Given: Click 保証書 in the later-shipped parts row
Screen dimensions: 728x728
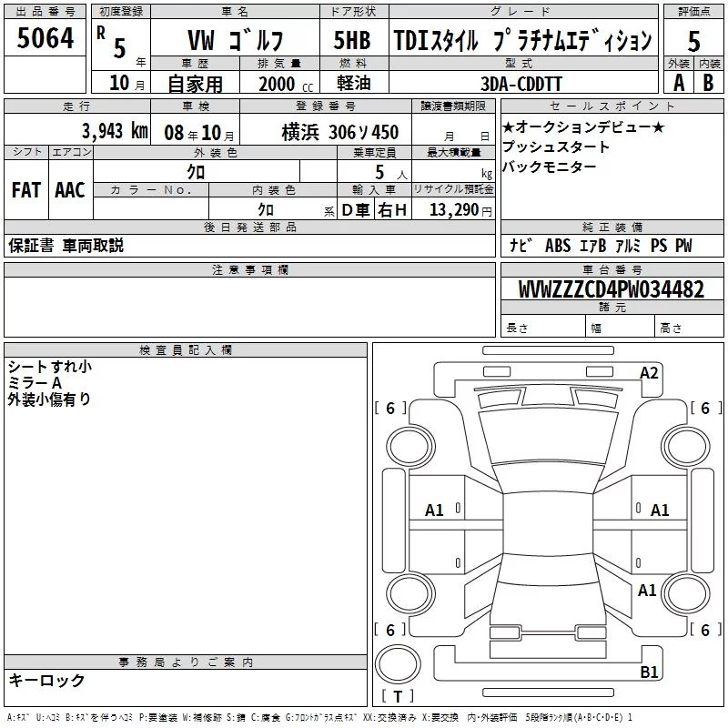Looking at the screenshot, I should pyautogui.click(x=31, y=245).
